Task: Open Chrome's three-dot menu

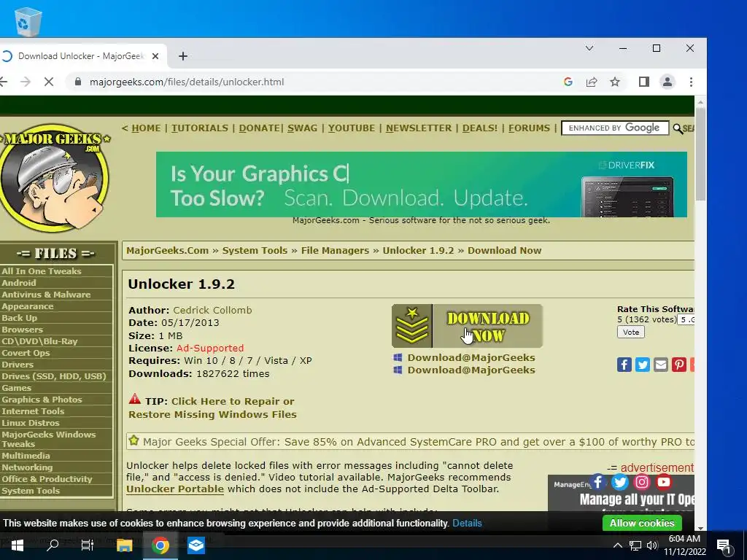Action: pos(692,82)
